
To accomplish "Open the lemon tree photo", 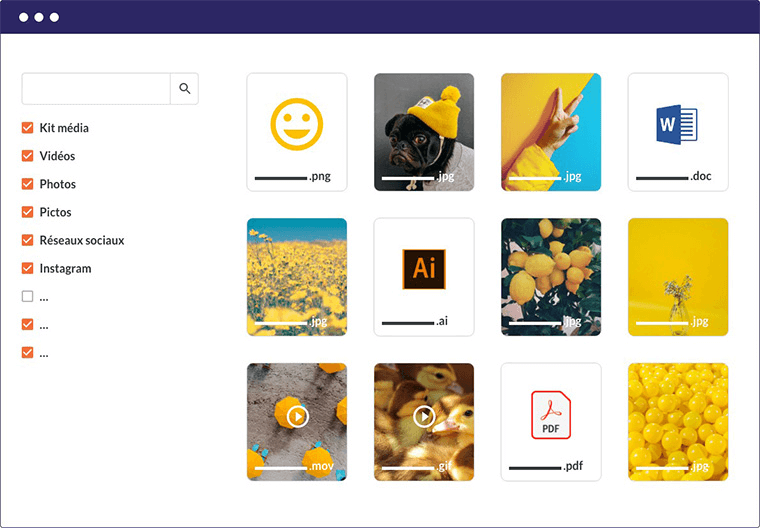I will 551,277.
